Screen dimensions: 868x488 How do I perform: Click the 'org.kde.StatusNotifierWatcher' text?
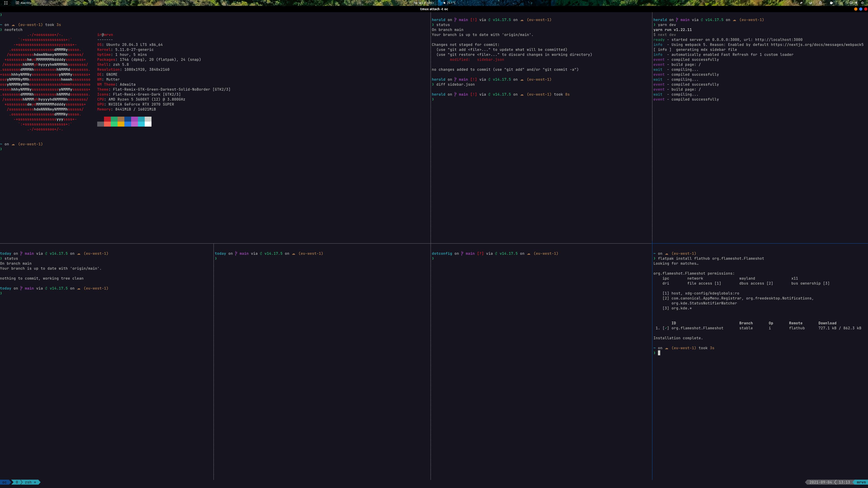(704, 303)
